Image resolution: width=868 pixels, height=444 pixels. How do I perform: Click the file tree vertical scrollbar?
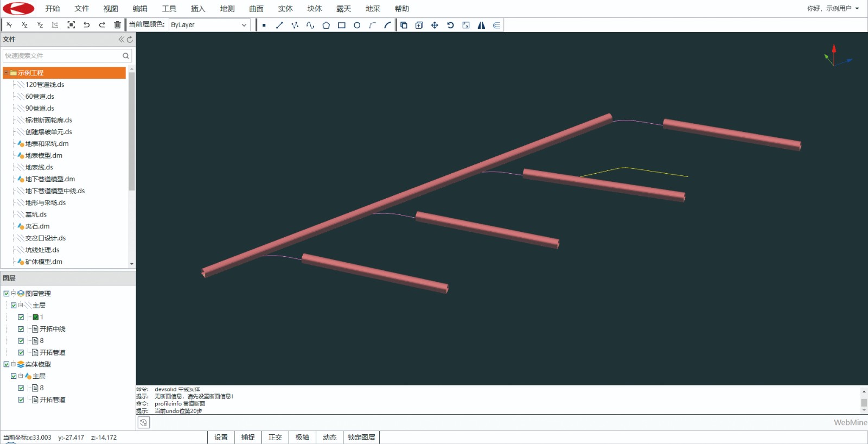click(x=131, y=130)
